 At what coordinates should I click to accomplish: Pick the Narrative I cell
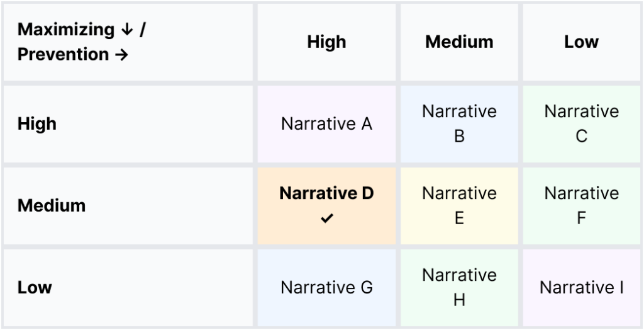[581, 288]
